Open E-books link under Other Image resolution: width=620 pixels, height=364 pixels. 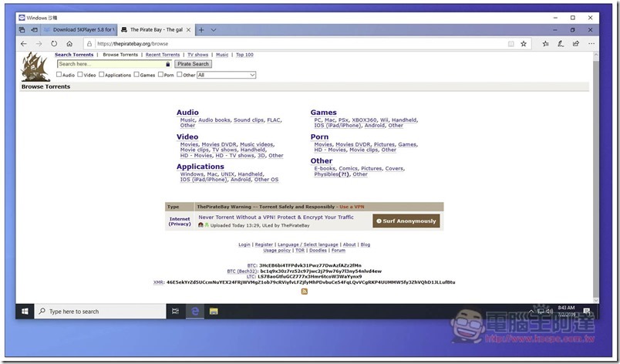pos(325,169)
